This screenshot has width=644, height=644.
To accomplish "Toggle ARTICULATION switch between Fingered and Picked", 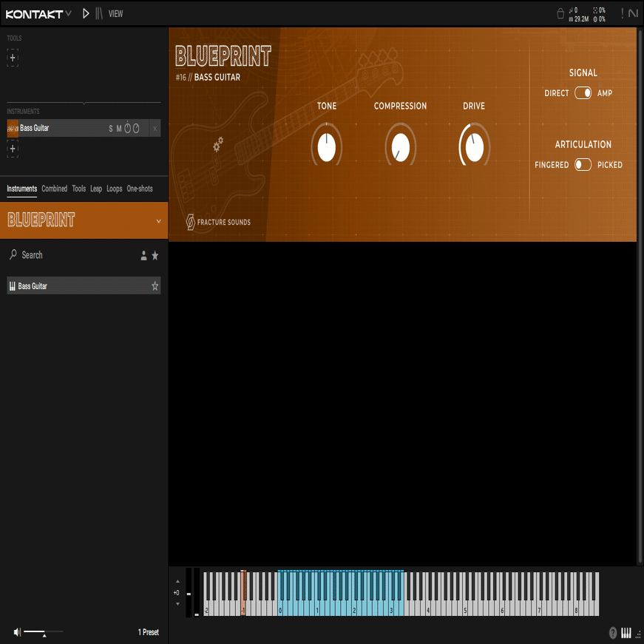I will [x=583, y=165].
